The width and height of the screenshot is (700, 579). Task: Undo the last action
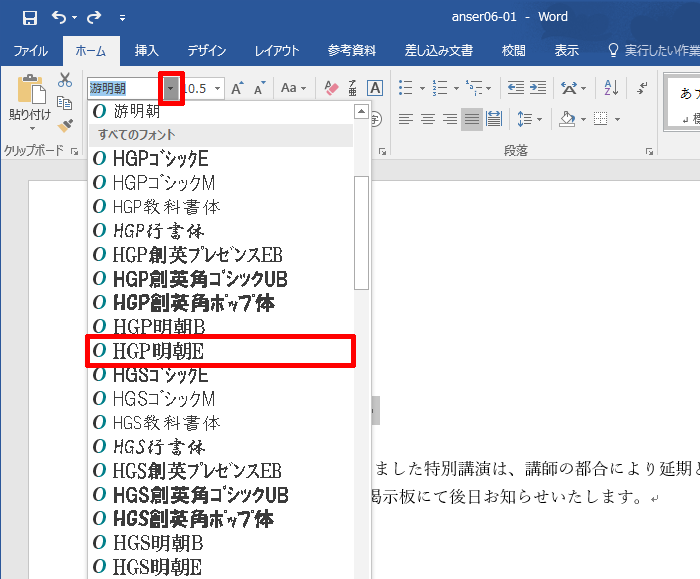pyautogui.click(x=58, y=17)
